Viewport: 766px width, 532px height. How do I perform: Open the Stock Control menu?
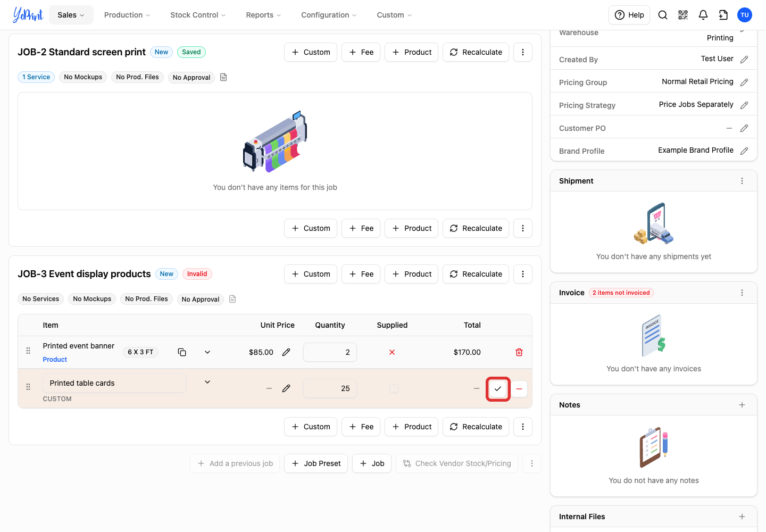[198, 15]
